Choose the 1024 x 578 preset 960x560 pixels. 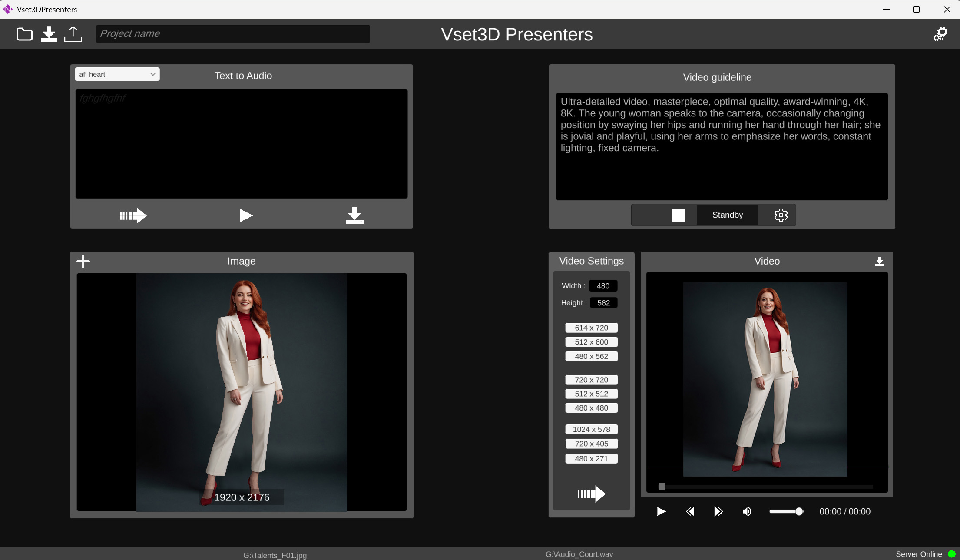coord(591,429)
